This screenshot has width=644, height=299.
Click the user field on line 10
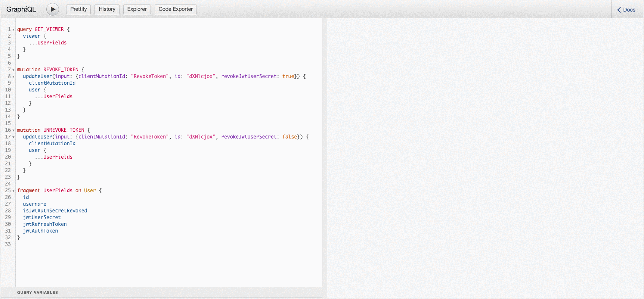click(x=35, y=90)
